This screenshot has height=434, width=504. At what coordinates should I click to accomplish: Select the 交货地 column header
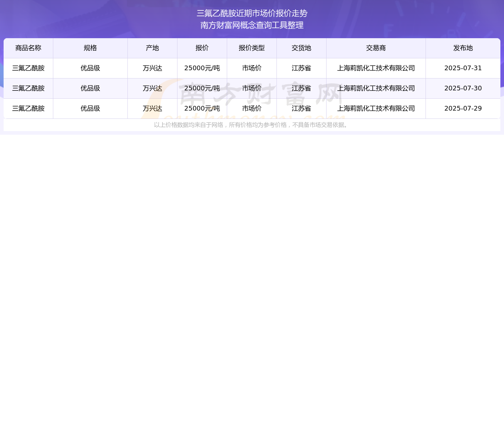click(301, 48)
